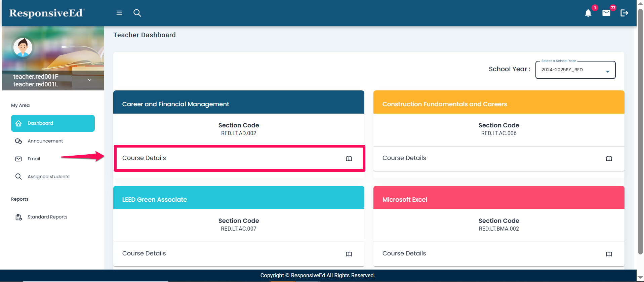Go to Email in sidebar
Screen dimensions: 644x282
pos(34,159)
